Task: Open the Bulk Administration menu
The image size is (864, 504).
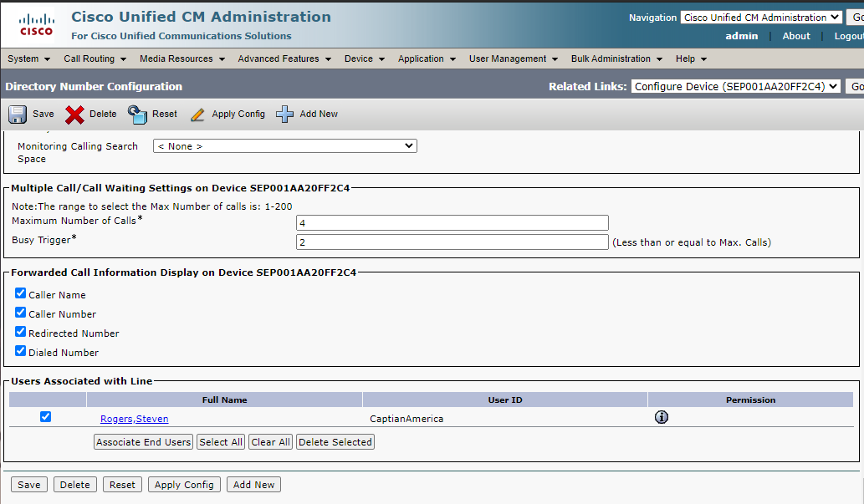Action: tap(616, 59)
